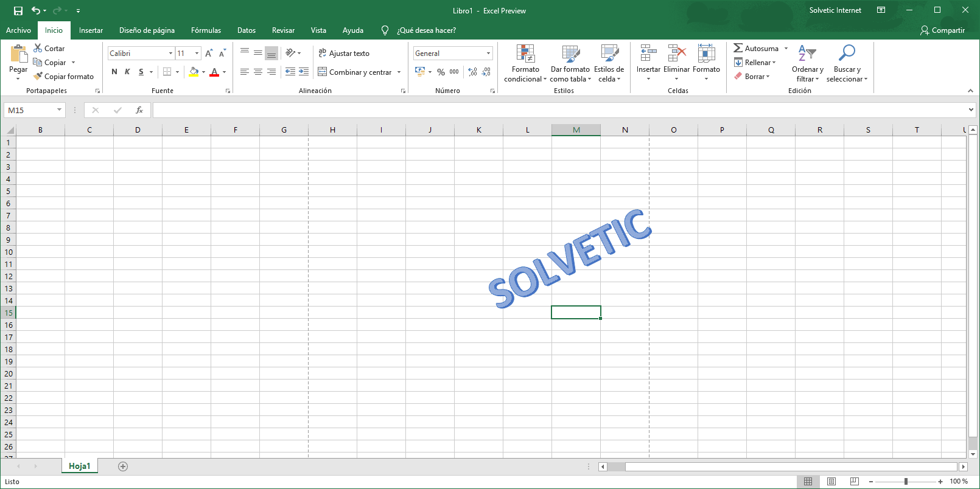Open Formato cells menu

click(x=706, y=63)
